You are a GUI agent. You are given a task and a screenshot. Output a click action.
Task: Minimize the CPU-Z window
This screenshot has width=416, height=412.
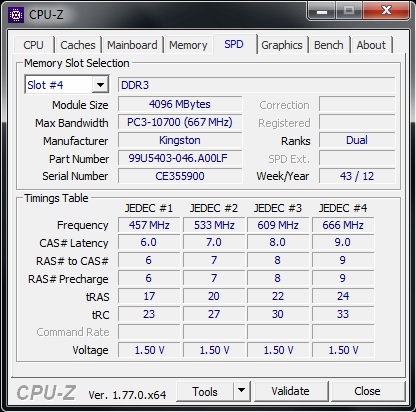pos(322,11)
